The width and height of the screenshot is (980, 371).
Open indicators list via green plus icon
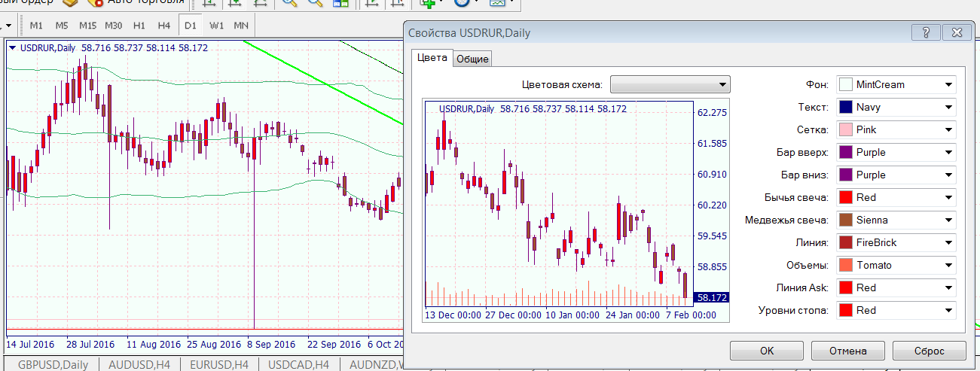pos(429,3)
